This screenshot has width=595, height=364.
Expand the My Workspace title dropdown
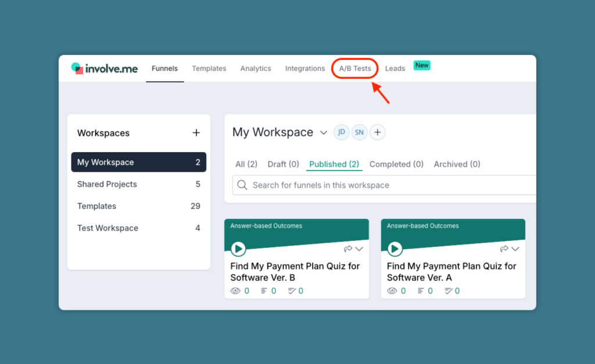[324, 132]
